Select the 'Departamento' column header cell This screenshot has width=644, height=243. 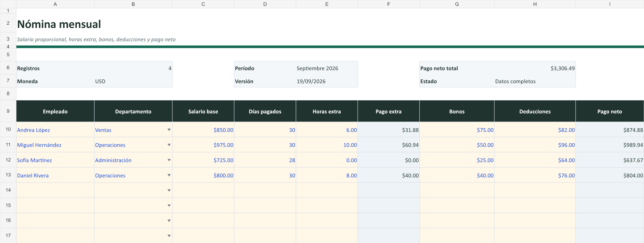[x=133, y=111]
